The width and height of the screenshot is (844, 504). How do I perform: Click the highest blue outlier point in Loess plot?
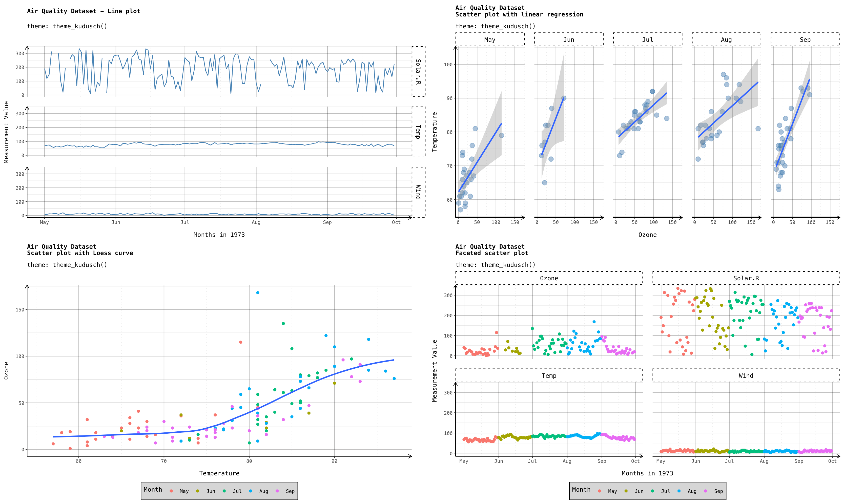258,293
